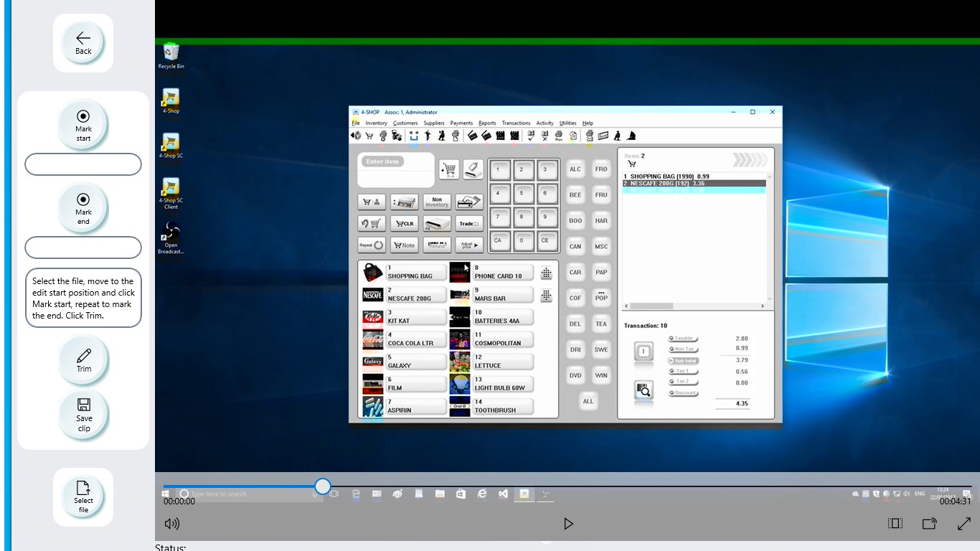This screenshot has width=980, height=551.
Task: Mute the video volume
Action: click(172, 524)
